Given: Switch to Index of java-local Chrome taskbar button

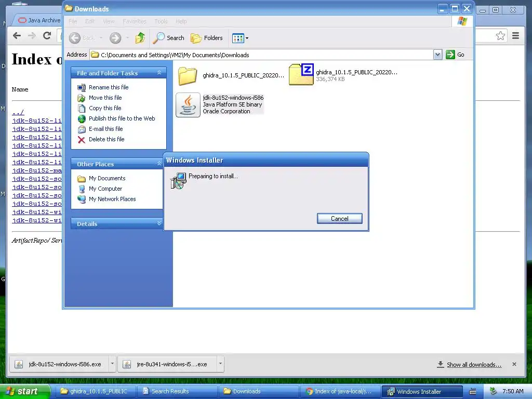Looking at the screenshot, I should pyautogui.click(x=340, y=391).
